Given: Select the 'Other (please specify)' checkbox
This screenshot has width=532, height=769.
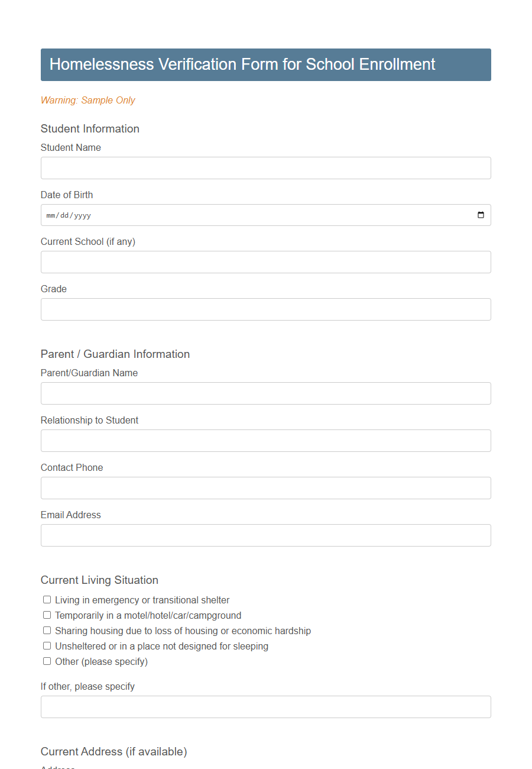Looking at the screenshot, I should point(47,661).
